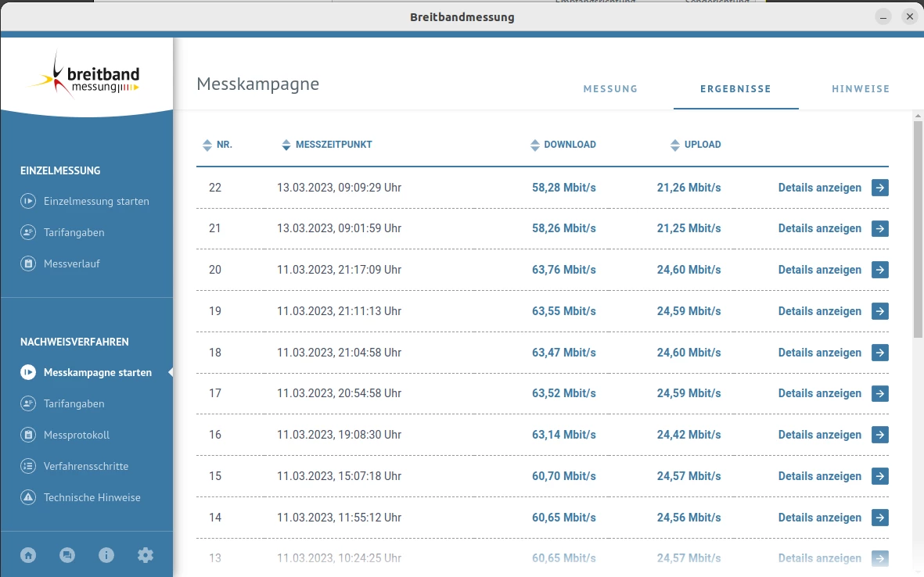Click the breitbandmessung logo
The image size is (924, 577).
coord(84,75)
